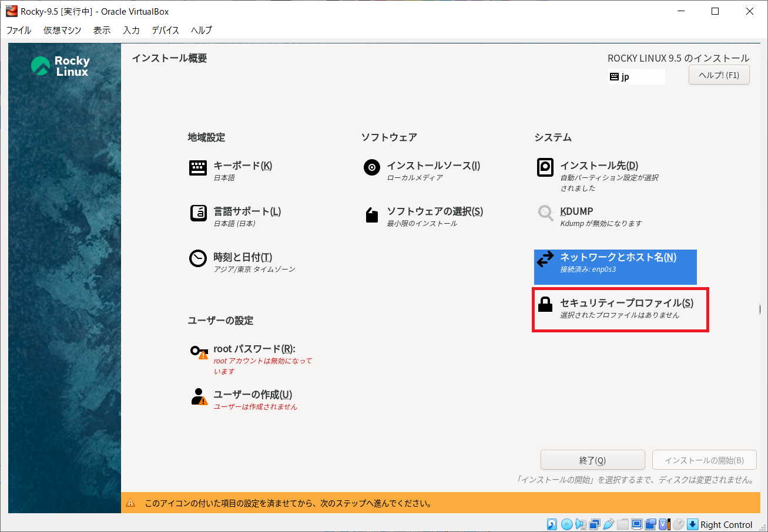
Task: Click the CPU virtualization status icon
Action: 665,524
